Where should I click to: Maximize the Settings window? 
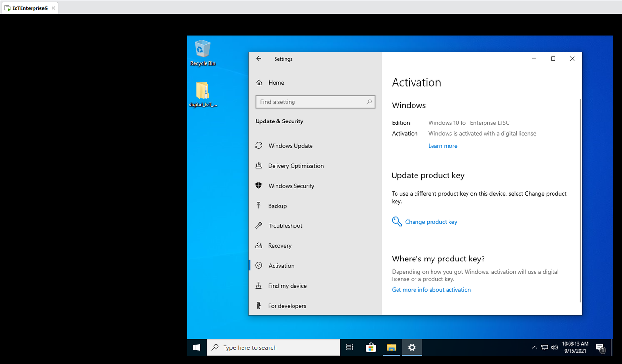click(x=553, y=59)
